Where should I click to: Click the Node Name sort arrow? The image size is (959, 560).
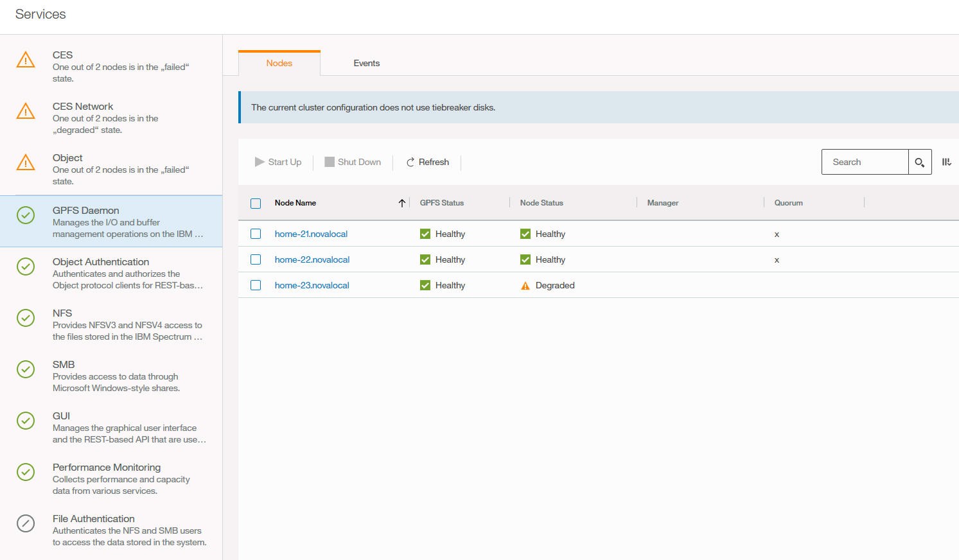click(x=402, y=203)
